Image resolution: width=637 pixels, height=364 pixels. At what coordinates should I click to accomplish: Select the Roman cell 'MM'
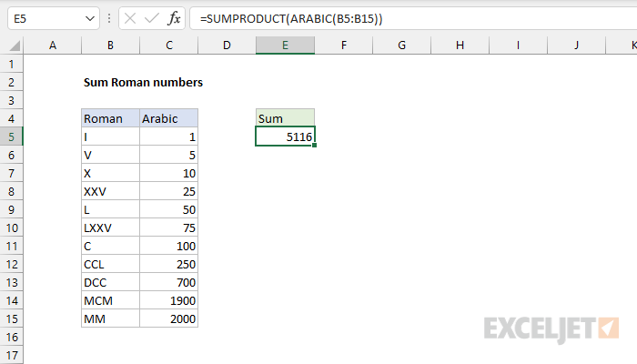tap(110, 318)
